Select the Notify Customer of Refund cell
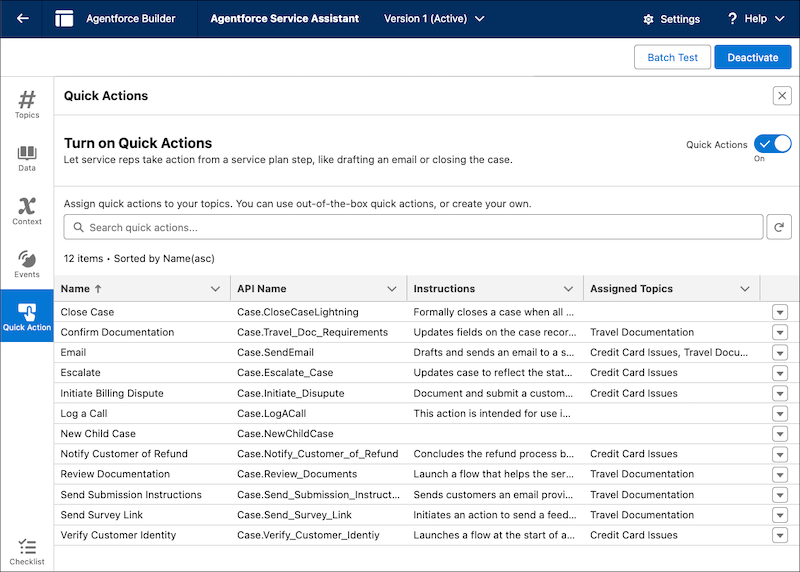The width and height of the screenshot is (800, 572). click(x=142, y=454)
